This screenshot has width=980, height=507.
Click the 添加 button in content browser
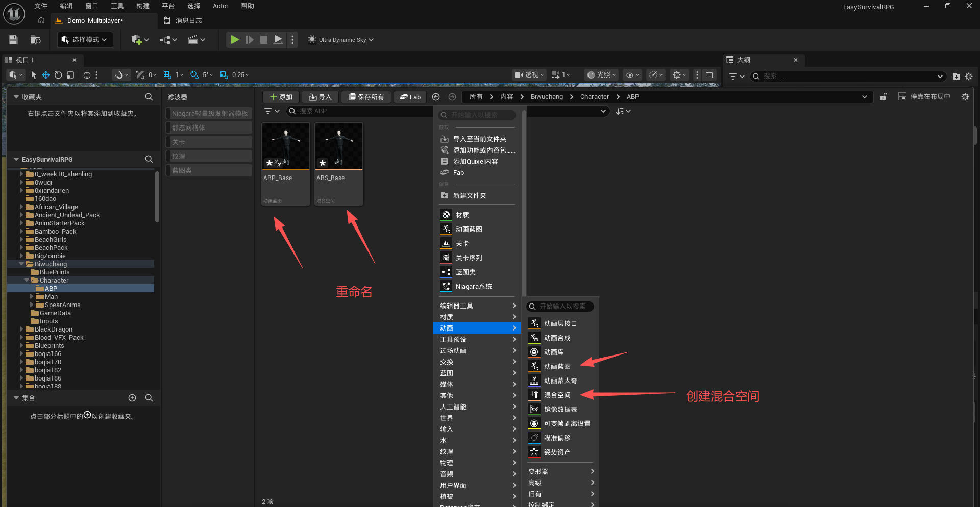pos(281,97)
